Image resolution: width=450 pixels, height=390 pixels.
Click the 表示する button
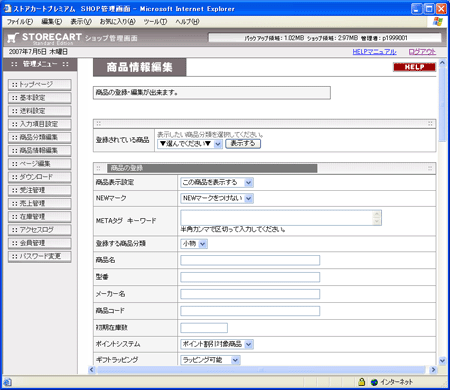tap(243, 144)
